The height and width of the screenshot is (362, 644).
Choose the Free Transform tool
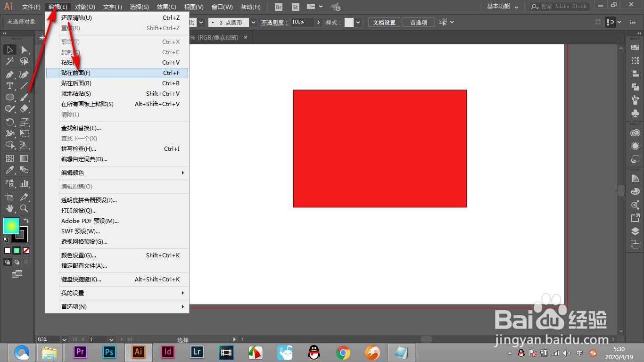[24, 133]
